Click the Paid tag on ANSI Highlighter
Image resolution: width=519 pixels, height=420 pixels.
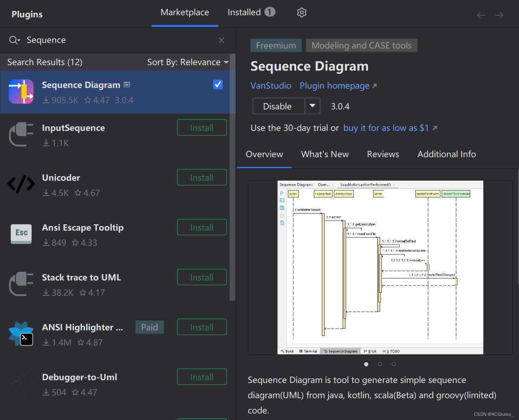pyautogui.click(x=150, y=327)
